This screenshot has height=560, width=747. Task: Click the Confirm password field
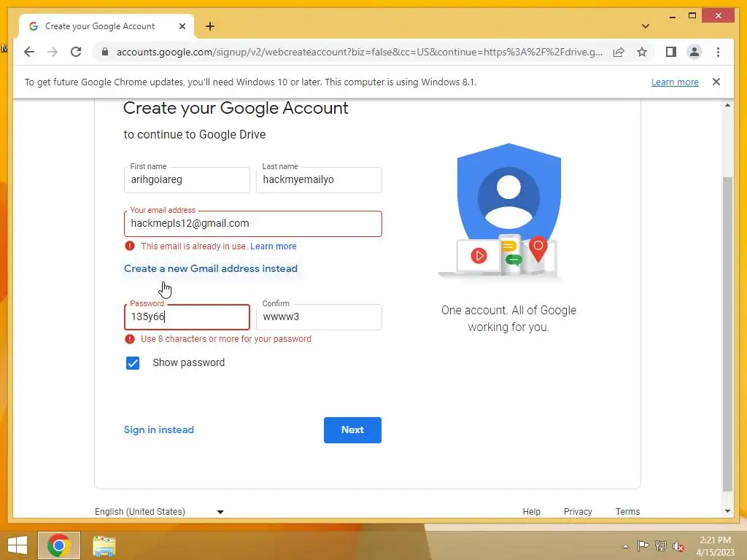pos(319,316)
